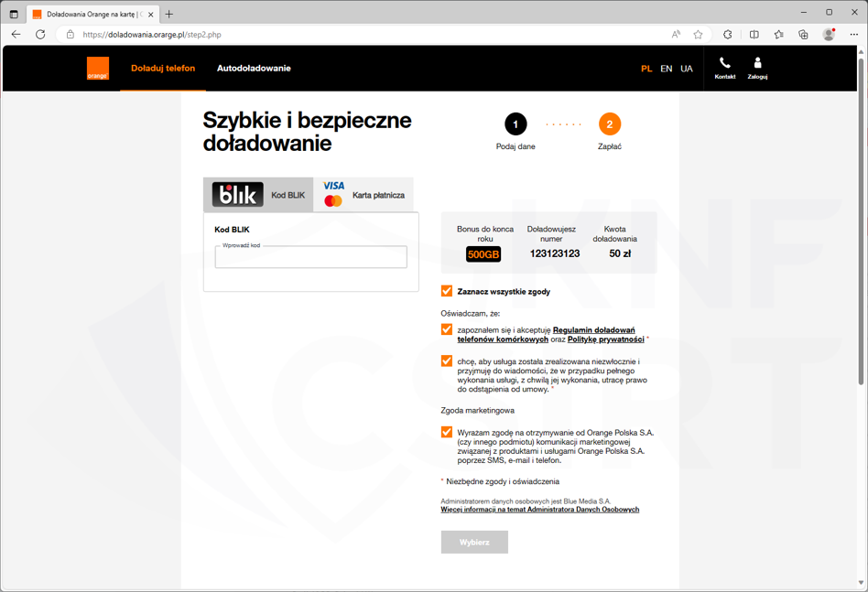Uncheck immediate service execution consent checkbox
This screenshot has height=592, width=868.
click(447, 361)
